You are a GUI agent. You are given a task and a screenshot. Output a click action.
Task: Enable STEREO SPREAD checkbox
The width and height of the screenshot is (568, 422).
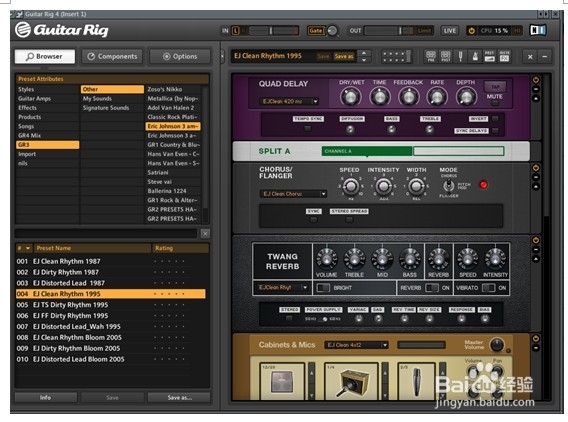tap(349, 220)
